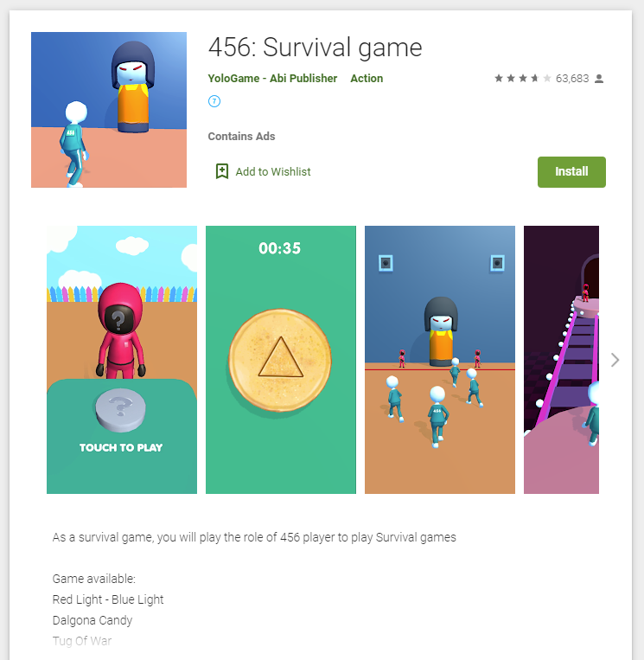Open the red light doll screenshot

pos(440,360)
